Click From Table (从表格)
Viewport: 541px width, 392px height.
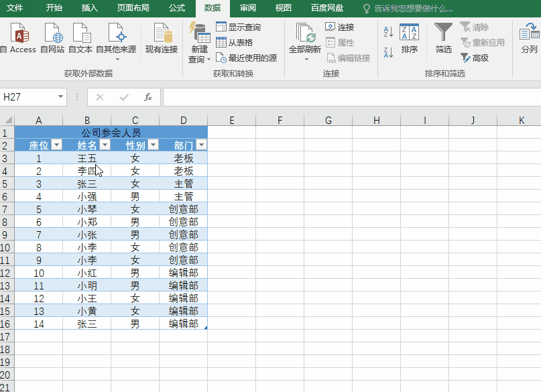[x=235, y=42]
